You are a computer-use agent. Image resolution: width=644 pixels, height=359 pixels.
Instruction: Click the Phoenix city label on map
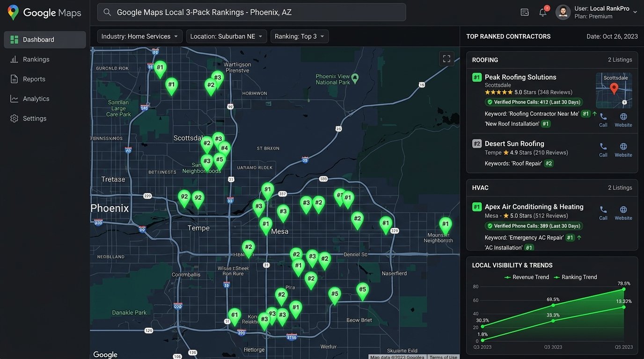click(110, 208)
